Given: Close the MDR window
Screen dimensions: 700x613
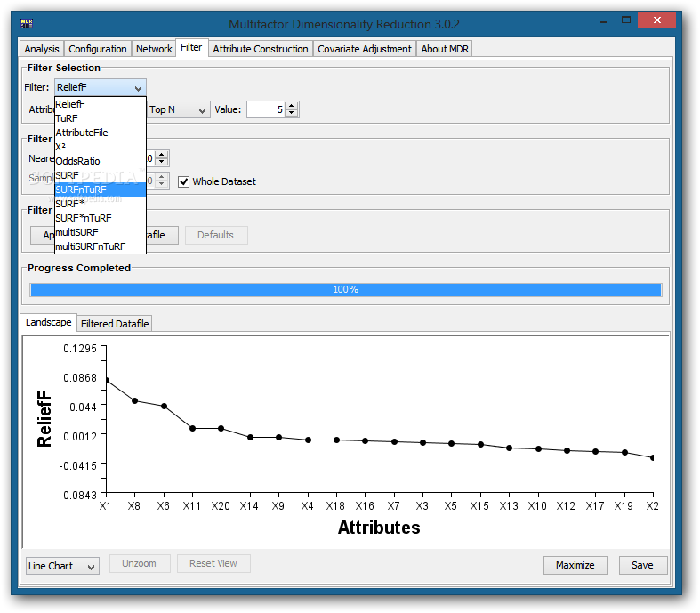Looking at the screenshot, I should 656,20.
